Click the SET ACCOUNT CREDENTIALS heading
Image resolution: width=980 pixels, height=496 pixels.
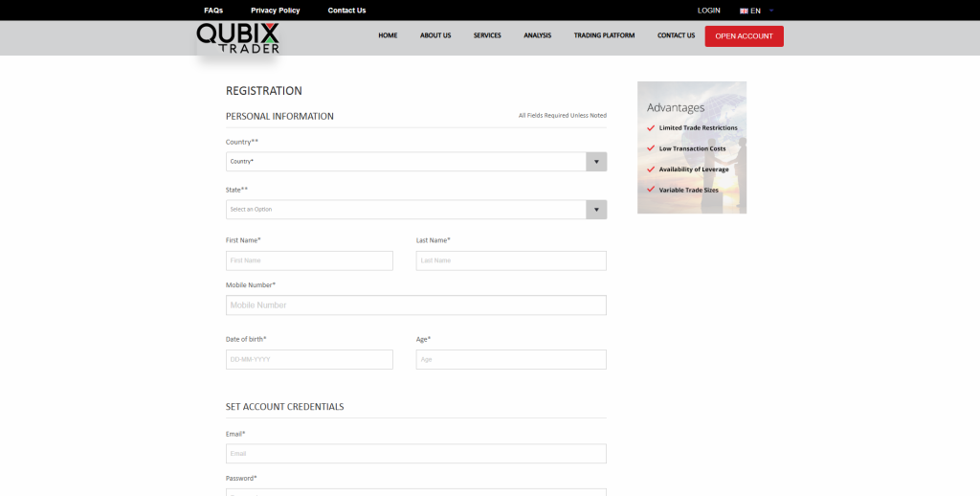tap(284, 407)
